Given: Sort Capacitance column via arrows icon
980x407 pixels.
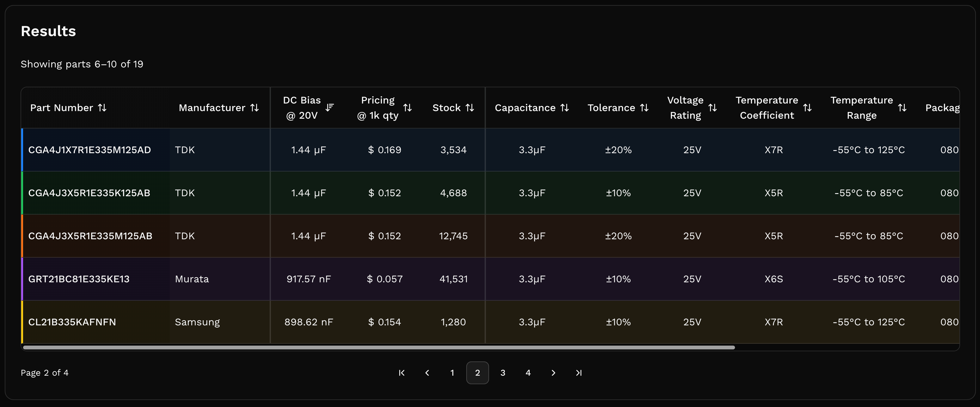Looking at the screenshot, I should pos(565,108).
